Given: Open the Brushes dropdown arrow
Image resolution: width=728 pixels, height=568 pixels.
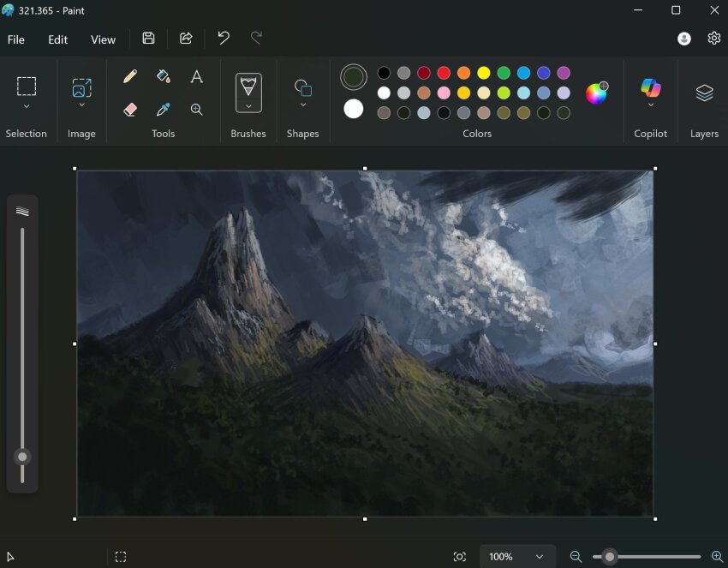Looking at the screenshot, I should tap(248, 107).
